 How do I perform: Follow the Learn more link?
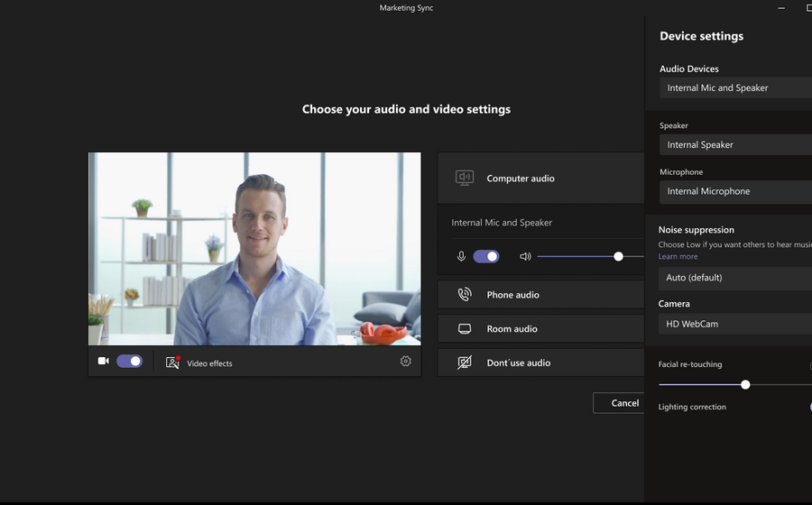click(678, 256)
